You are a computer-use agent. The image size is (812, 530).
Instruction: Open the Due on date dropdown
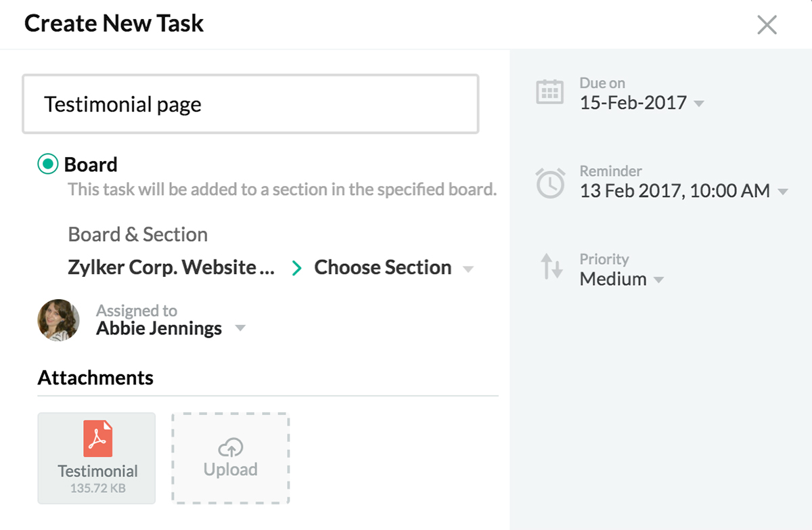pos(700,104)
